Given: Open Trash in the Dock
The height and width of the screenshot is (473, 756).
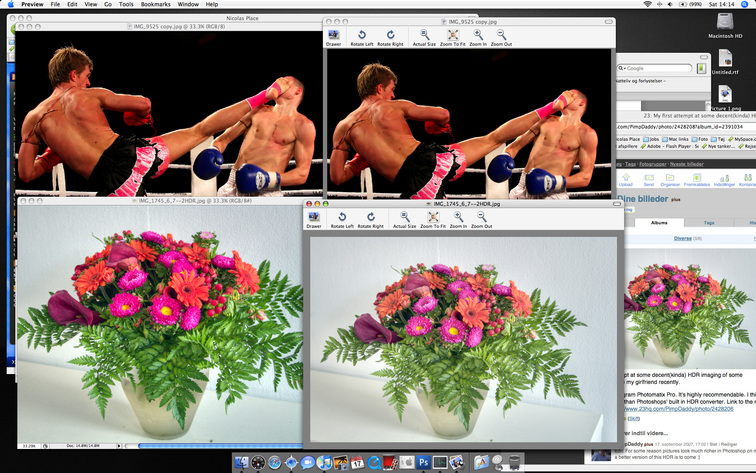Looking at the screenshot, I should point(514,462).
